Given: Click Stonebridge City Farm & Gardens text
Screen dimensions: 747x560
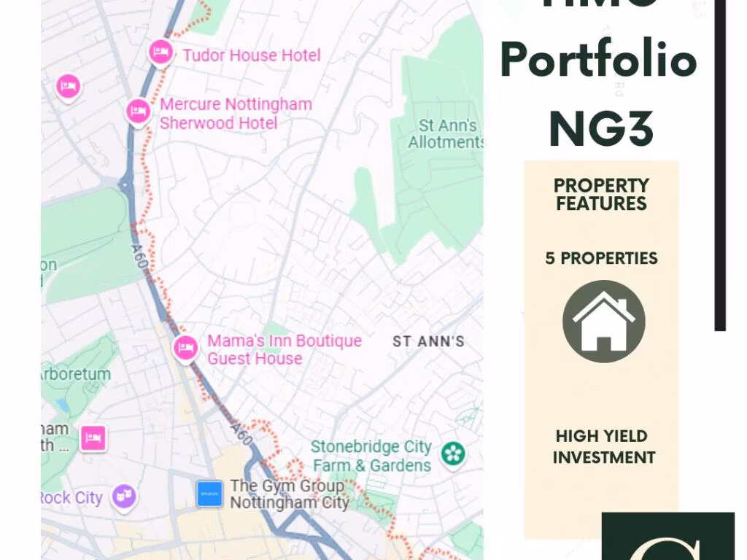Looking at the screenshot, I should tap(371, 456).
